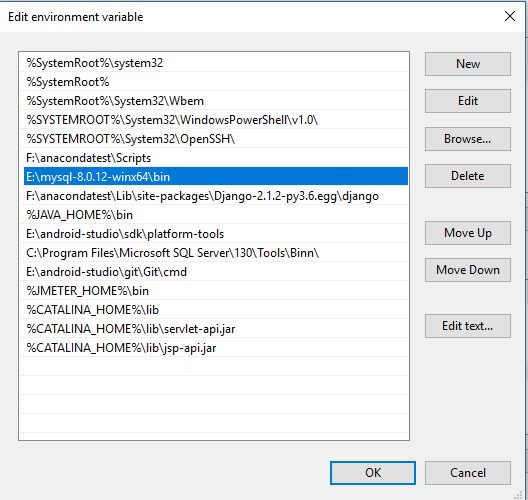528x500 pixels.
Task: Select the %JAVA_HOME%\bin entry
Action: click(216, 215)
